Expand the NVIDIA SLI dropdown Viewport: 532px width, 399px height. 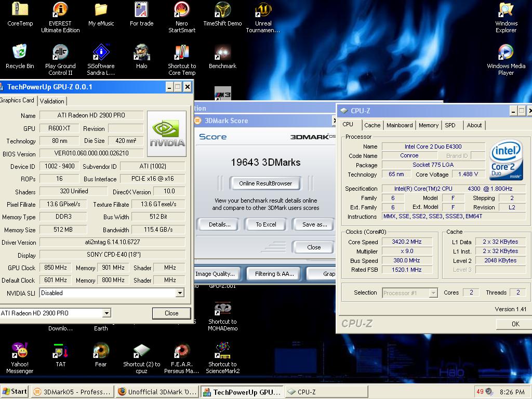[x=180, y=293]
